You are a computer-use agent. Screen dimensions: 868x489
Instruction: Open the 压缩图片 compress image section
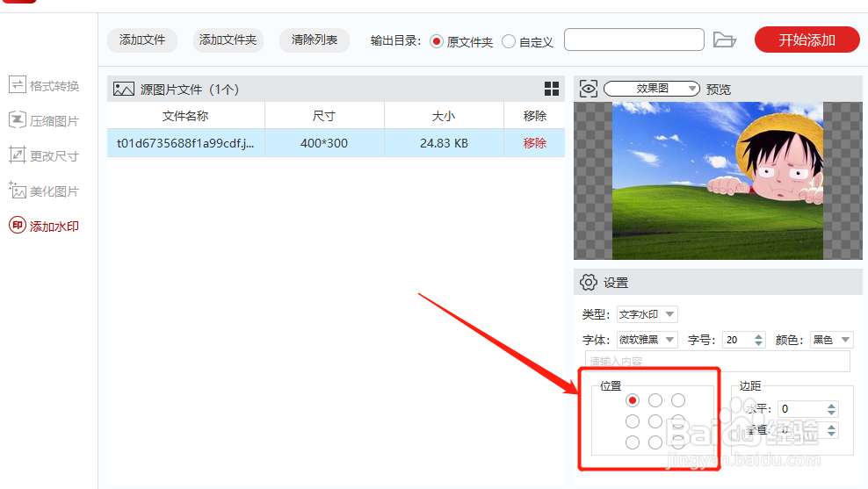pos(44,120)
